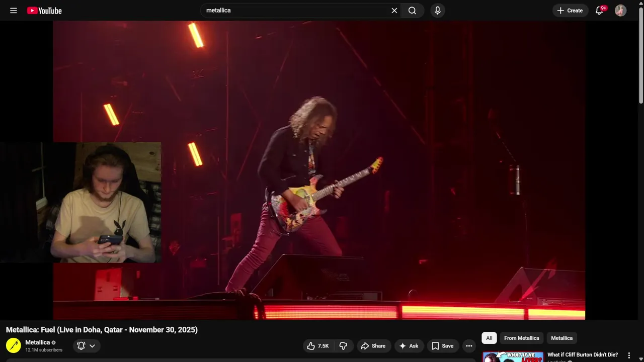Share the video
Screen dimensions: 644x362
click(x=373, y=346)
